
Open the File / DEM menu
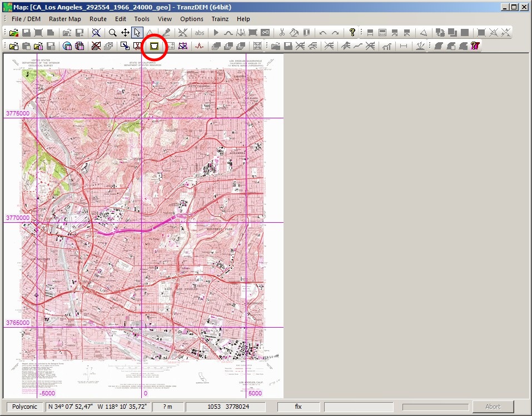tap(26, 19)
